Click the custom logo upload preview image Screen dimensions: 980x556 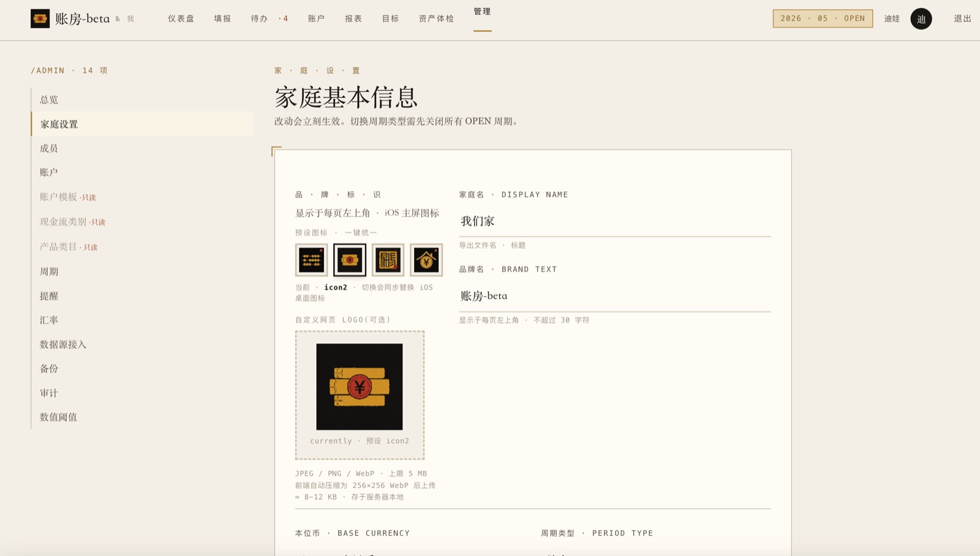pos(360,387)
